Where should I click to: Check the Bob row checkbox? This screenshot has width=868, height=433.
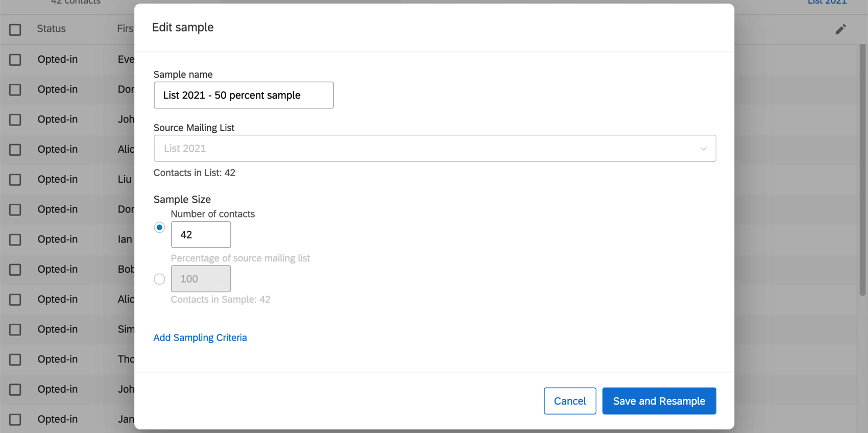pos(15,270)
